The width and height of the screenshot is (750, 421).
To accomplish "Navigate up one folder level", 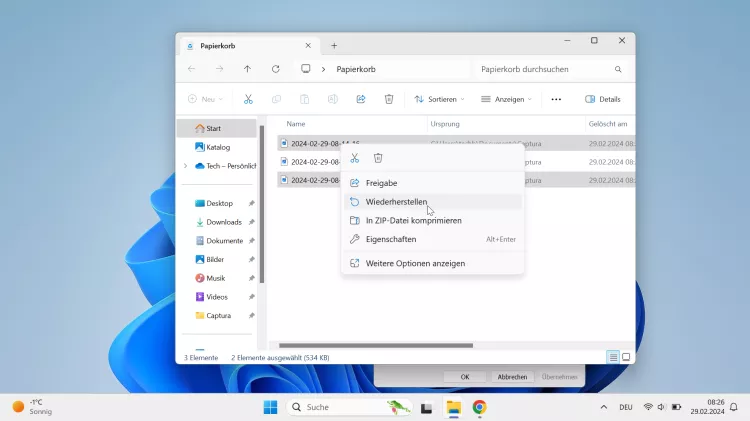I will [247, 69].
